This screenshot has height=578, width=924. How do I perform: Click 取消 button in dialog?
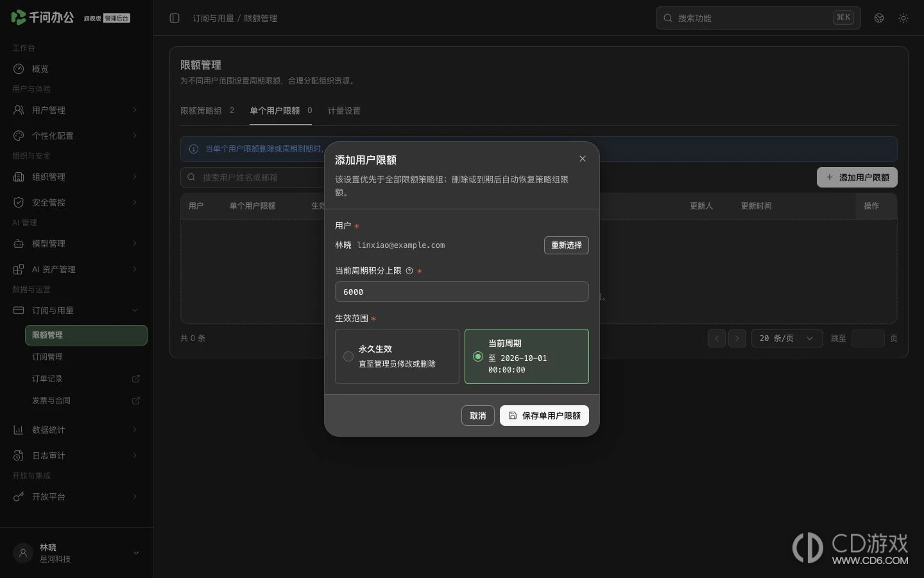478,416
